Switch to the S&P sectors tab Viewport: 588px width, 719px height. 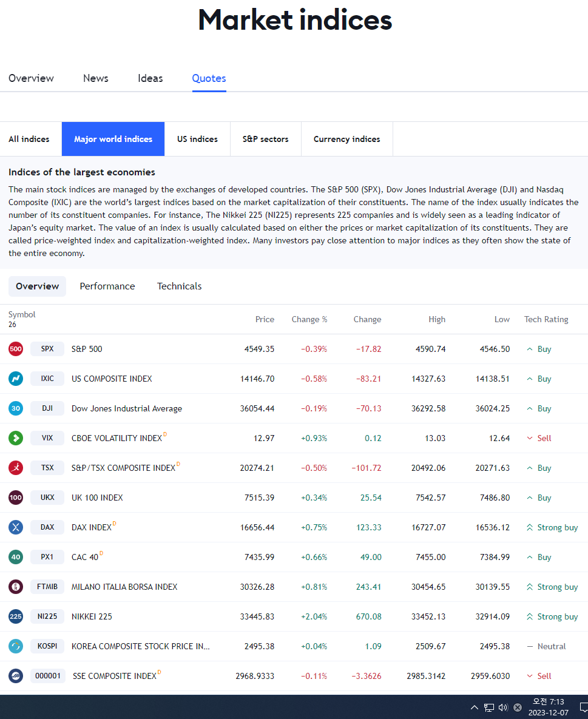[266, 139]
